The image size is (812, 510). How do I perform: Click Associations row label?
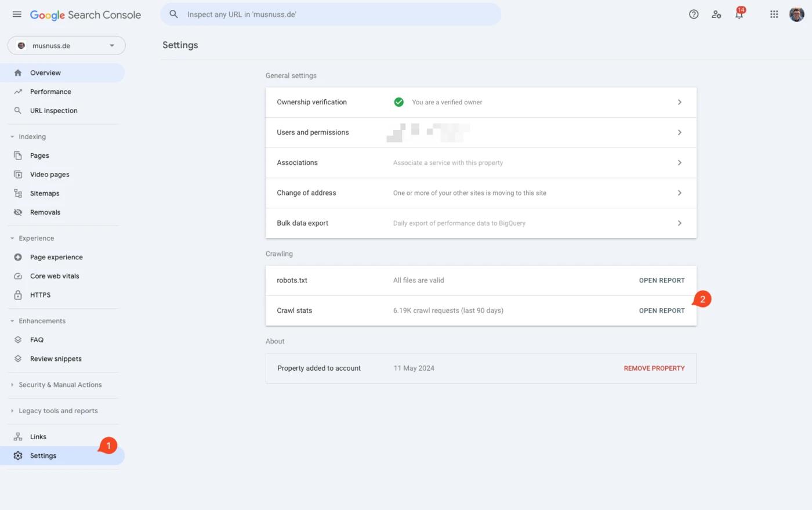coord(298,162)
